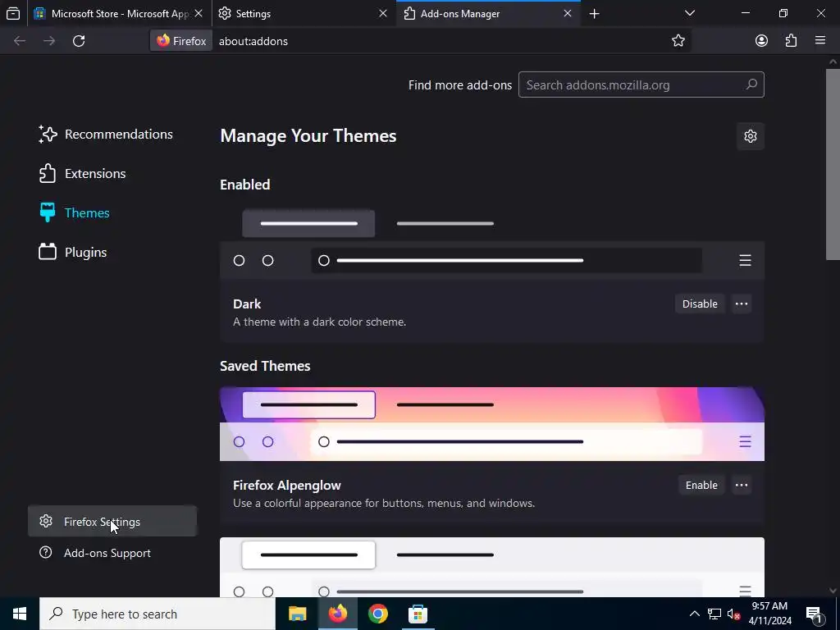Click the Firefox Alpenglow theme name

(286, 486)
